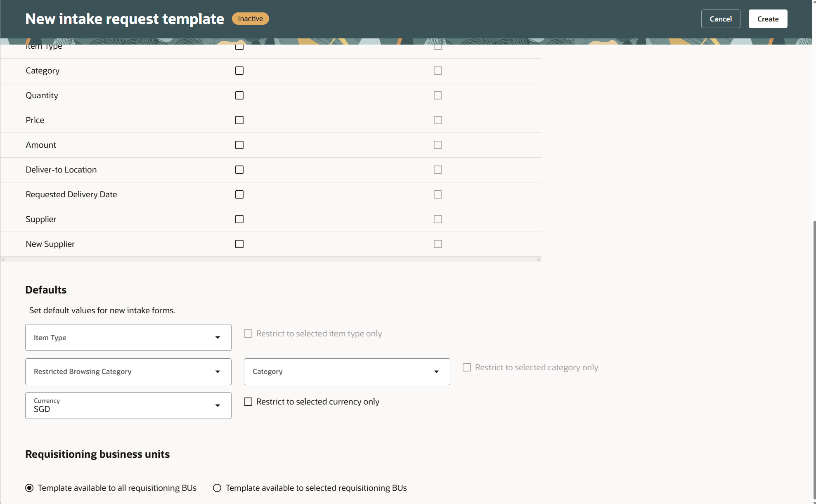Open the Restricted Browsing Category dropdown
816x504 pixels.
(x=128, y=371)
